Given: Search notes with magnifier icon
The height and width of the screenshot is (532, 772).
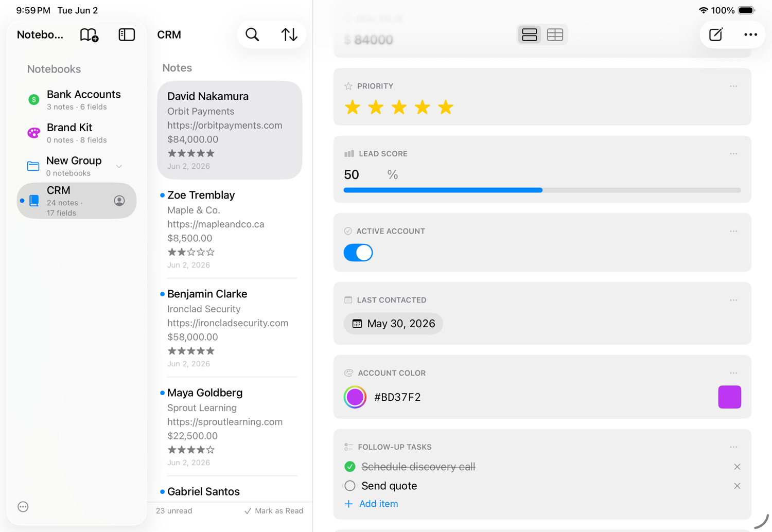Looking at the screenshot, I should click(252, 34).
